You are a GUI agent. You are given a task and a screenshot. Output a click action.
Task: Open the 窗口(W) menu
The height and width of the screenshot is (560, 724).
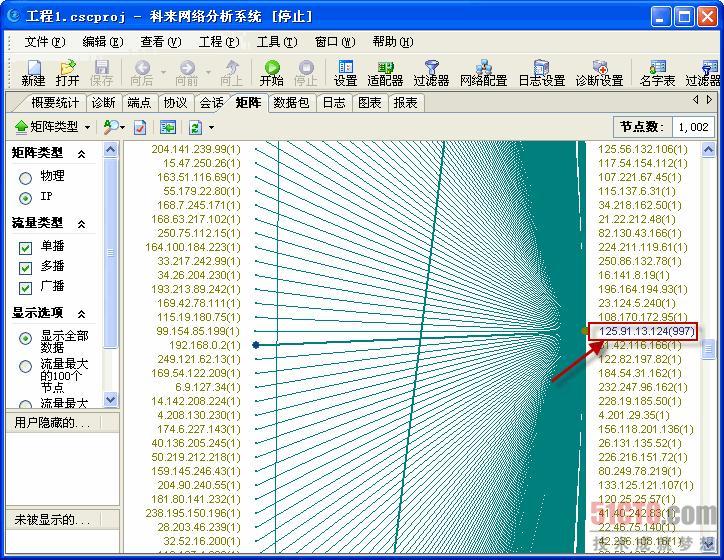click(335, 42)
